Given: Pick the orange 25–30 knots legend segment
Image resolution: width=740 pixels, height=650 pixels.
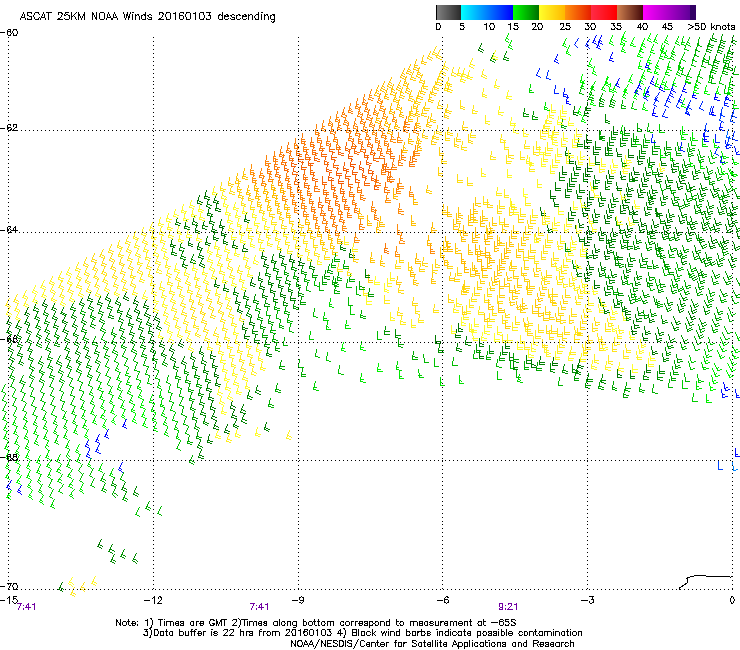Looking at the screenshot, I should click(578, 12).
